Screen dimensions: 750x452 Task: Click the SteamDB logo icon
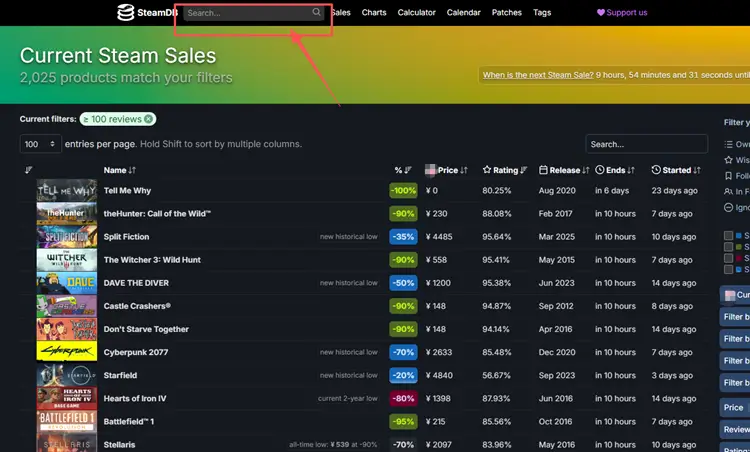coord(125,12)
